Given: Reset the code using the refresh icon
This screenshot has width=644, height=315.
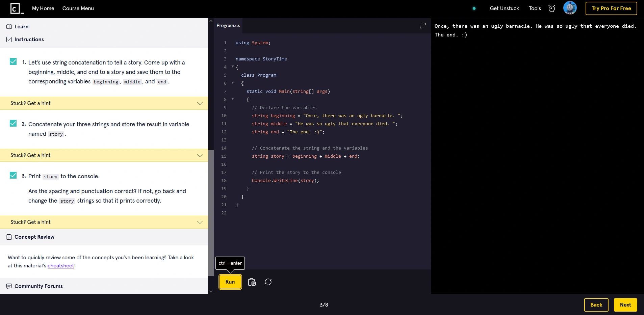Looking at the screenshot, I should (267, 282).
